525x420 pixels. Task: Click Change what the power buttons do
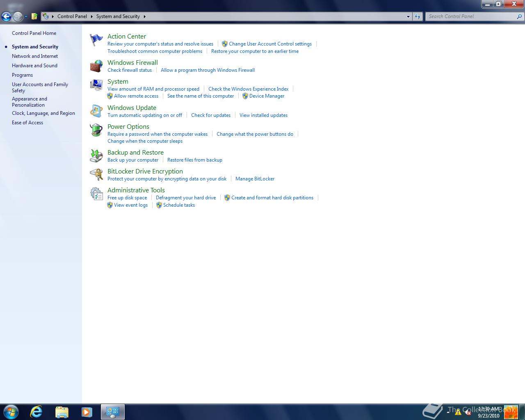click(255, 134)
